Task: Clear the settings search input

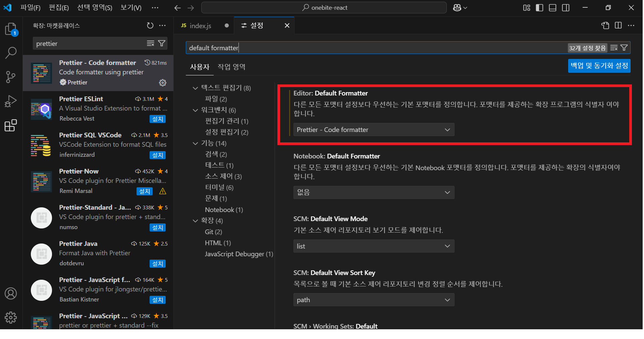Action: (614, 48)
